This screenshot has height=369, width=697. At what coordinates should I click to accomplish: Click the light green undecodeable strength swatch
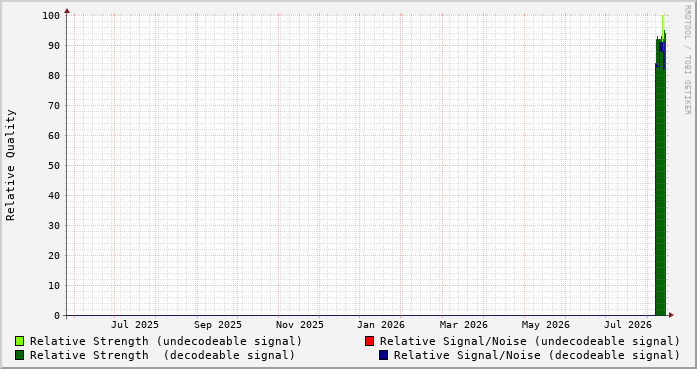pos(20,341)
